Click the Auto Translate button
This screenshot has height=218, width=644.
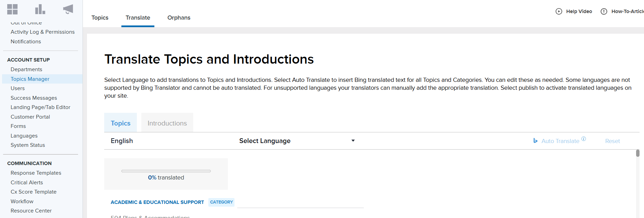tap(560, 141)
